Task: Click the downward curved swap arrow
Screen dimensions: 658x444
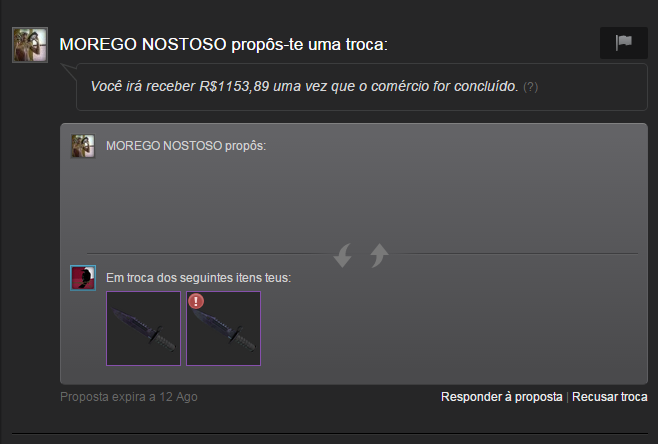Action: (342, 255)
